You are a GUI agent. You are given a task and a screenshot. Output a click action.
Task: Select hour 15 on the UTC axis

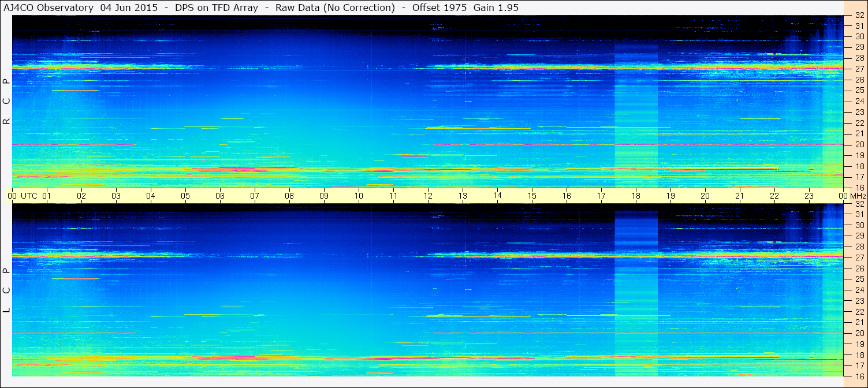532,196
